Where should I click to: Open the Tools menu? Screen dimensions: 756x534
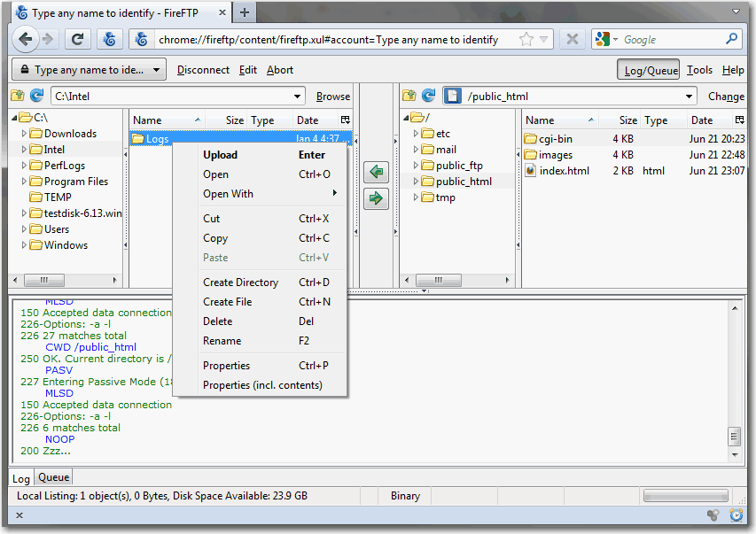click(699, 70)
